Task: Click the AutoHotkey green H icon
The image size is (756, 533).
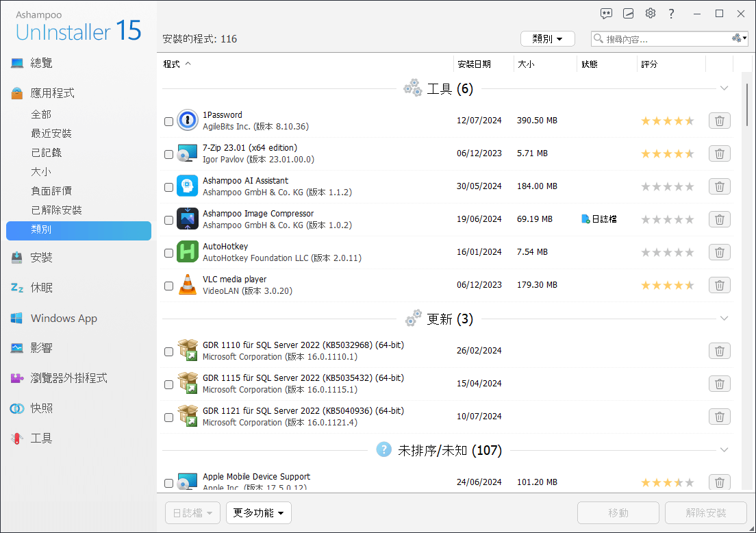Action: (x=187, y=252)
